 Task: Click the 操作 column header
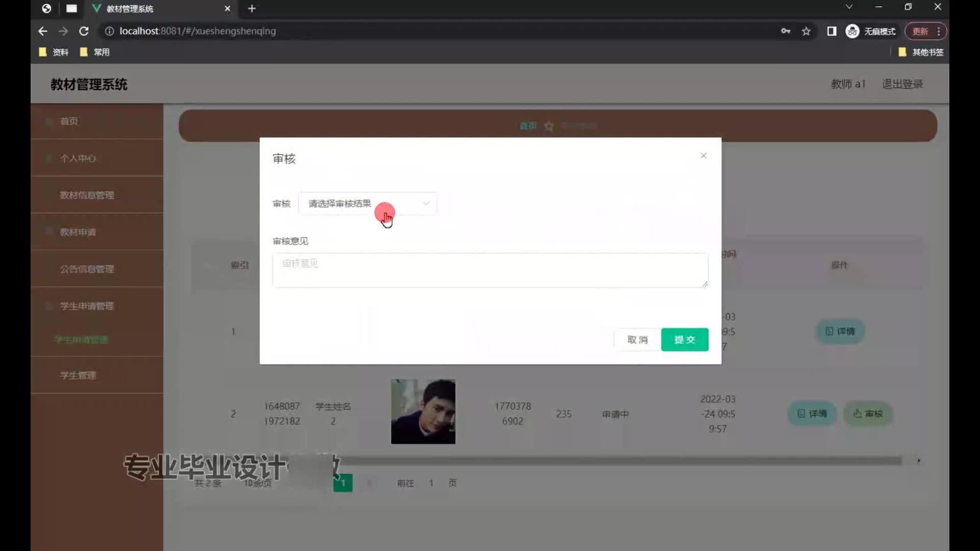tap(840, 265)
